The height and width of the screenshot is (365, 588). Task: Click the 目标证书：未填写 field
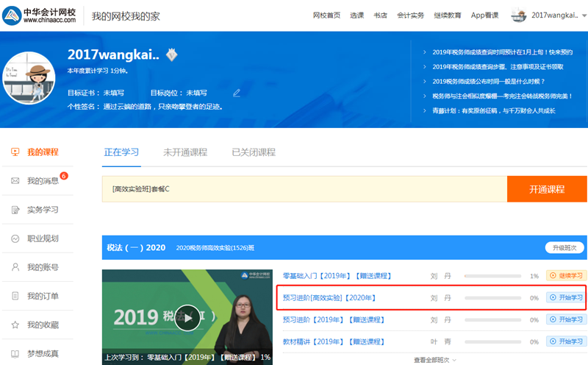(96, 93)
